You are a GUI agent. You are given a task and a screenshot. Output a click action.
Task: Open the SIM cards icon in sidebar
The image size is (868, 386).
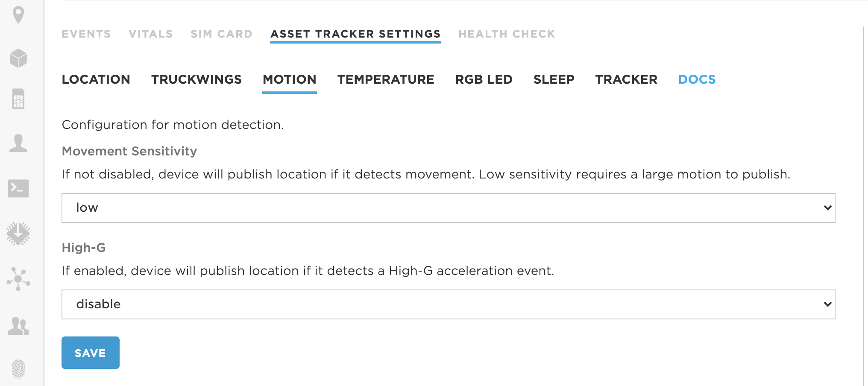(18, 99)
